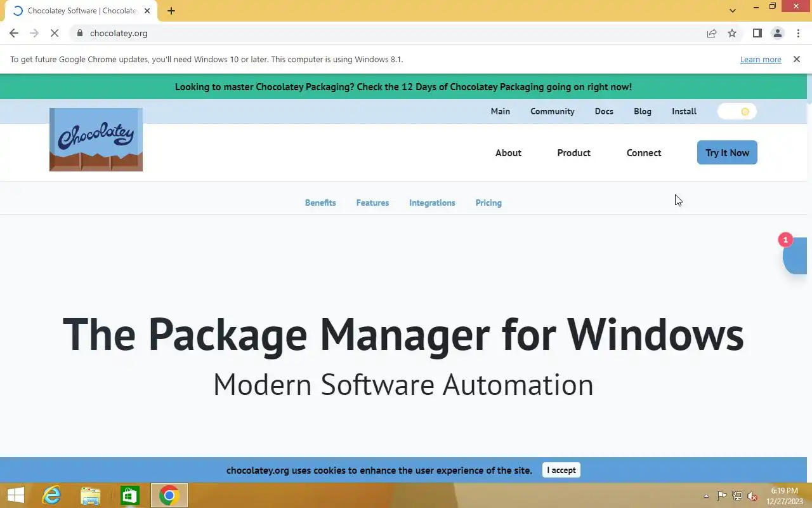This screenshot has height=508, width=812.
Task: Stop page loading with X button
Action: click(55, 33)
